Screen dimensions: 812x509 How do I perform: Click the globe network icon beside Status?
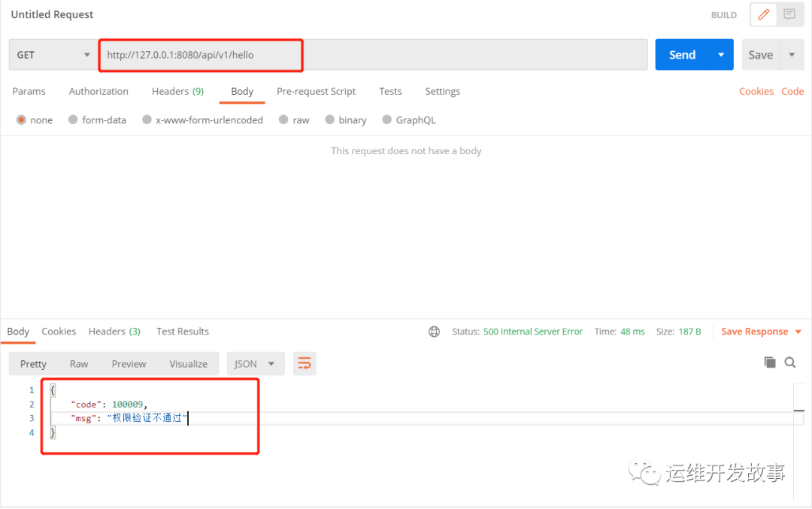click(x=434, y=332)
